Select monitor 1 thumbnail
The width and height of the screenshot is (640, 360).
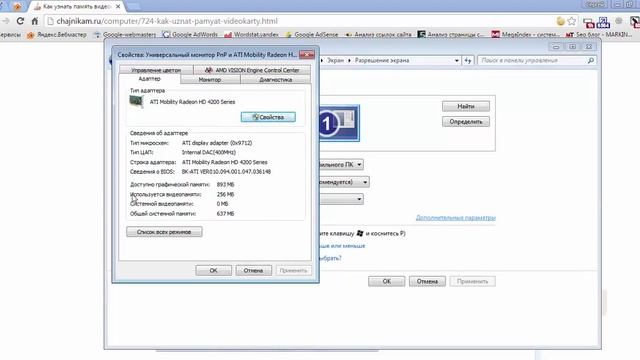pyautogui.click(x=339, y=123)
